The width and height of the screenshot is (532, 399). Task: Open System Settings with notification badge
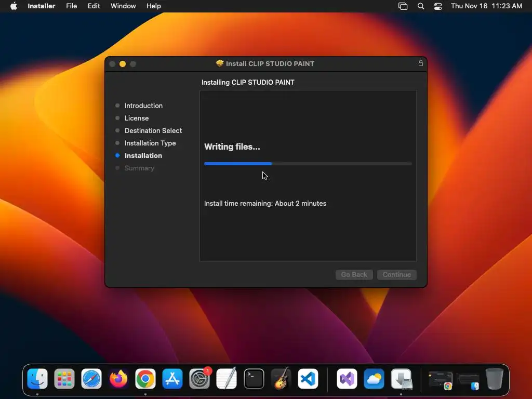pos(199,378)
